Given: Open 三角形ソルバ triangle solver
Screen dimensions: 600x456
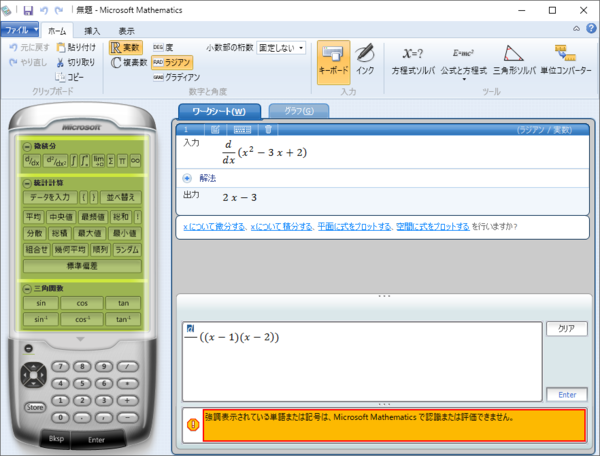Looking at the screenshot, I should [514, 60].
